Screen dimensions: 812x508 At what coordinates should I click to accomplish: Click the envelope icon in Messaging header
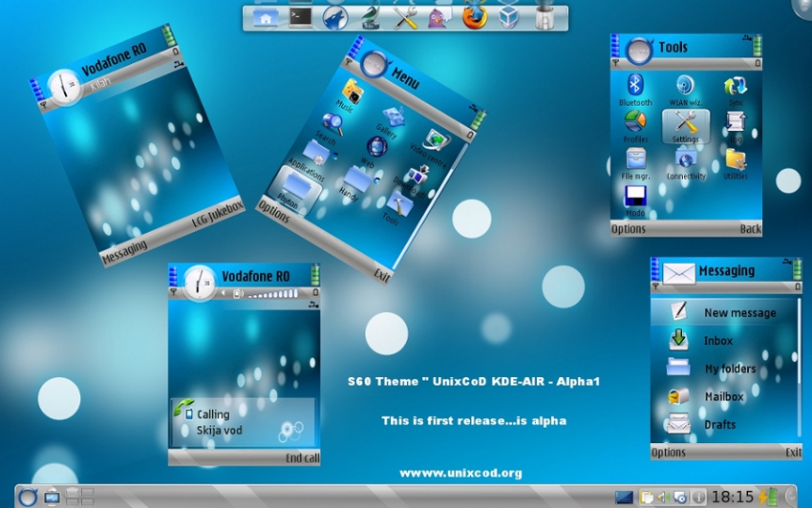pos(679,273)
